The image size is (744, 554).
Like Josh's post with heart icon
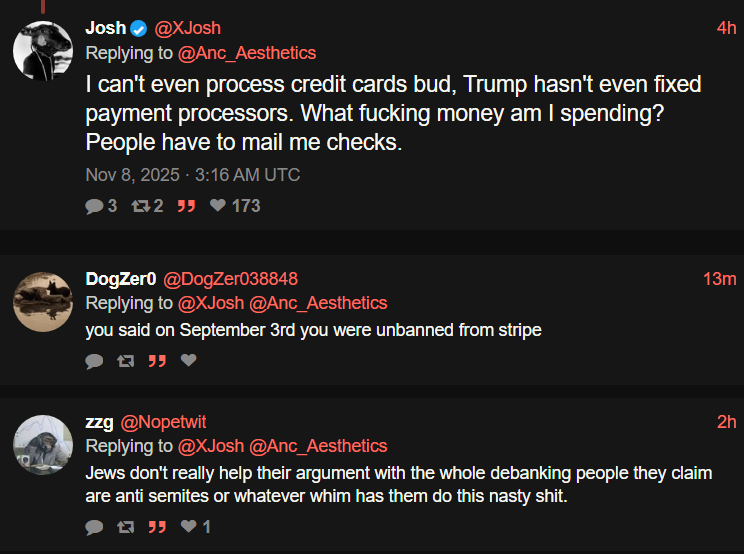tap(217, 206)
